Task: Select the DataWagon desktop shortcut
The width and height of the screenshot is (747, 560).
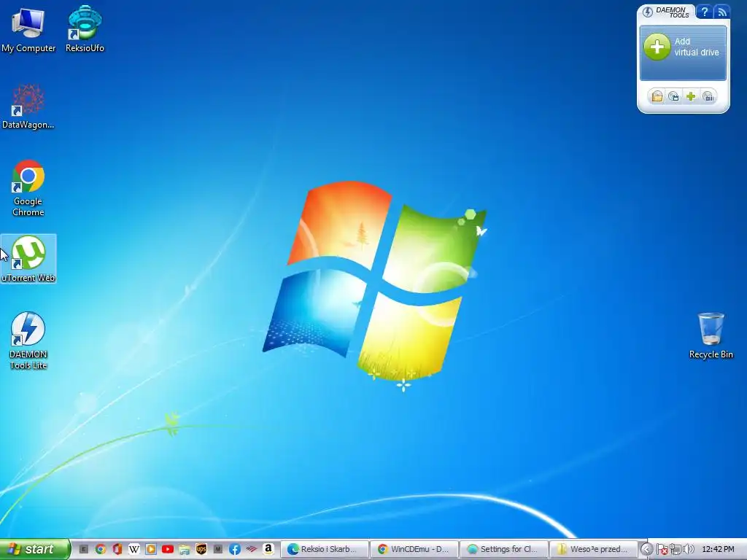Action: click(28, 106)
